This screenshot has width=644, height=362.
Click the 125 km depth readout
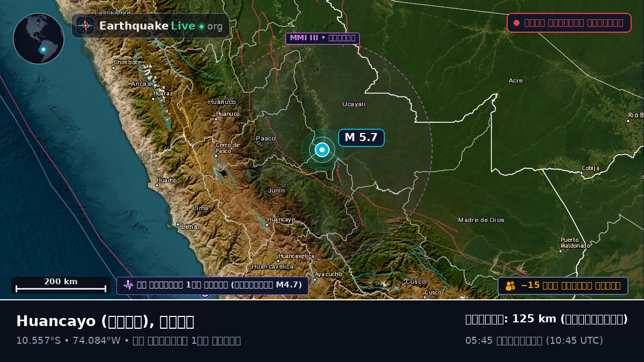(546, 319)
